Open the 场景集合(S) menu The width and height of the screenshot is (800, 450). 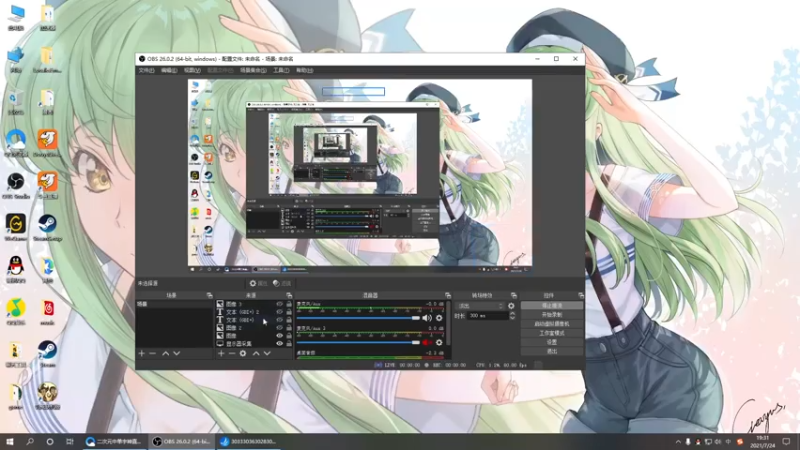coord(253,70)
